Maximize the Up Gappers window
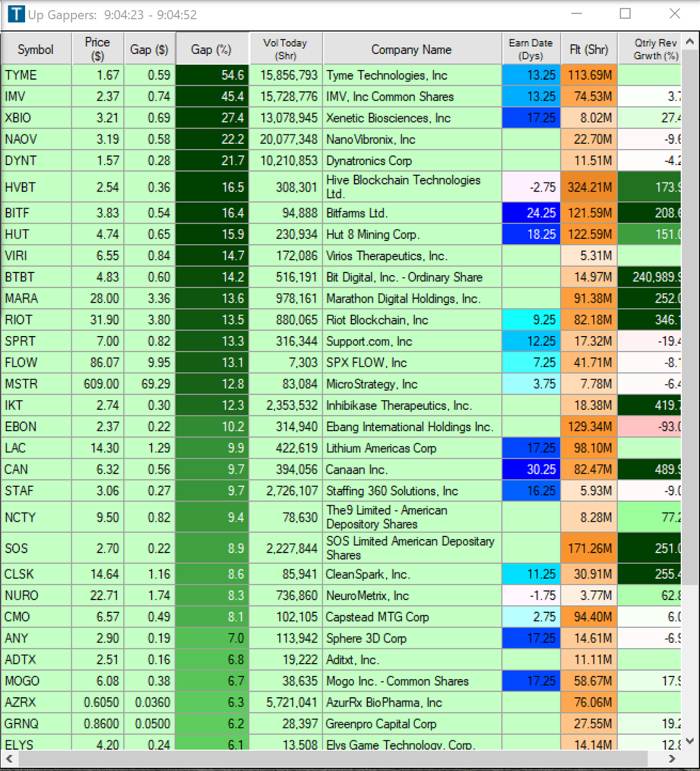Viewport: 700px width, 771px height. pyautogui.click(x=625, y=13)
